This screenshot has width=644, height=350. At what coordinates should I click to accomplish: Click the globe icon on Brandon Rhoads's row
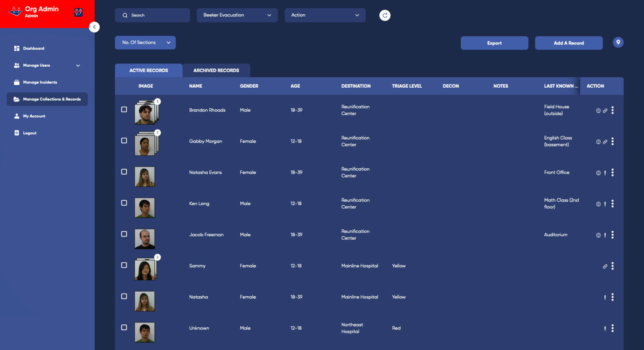[x=598, y=110]
